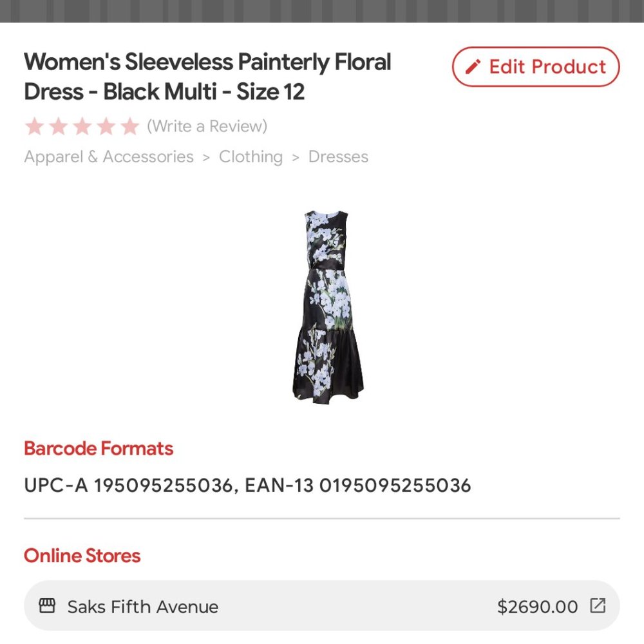Go to Apparel & Accessories category
644x644 pixels.
click(109, 157)
